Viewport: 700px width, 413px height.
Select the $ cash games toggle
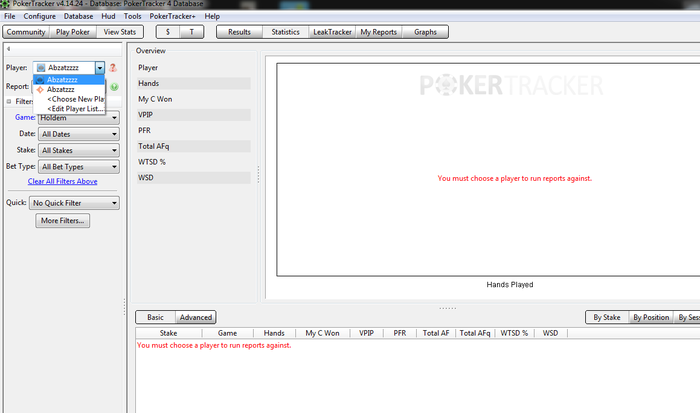[168, 32]
